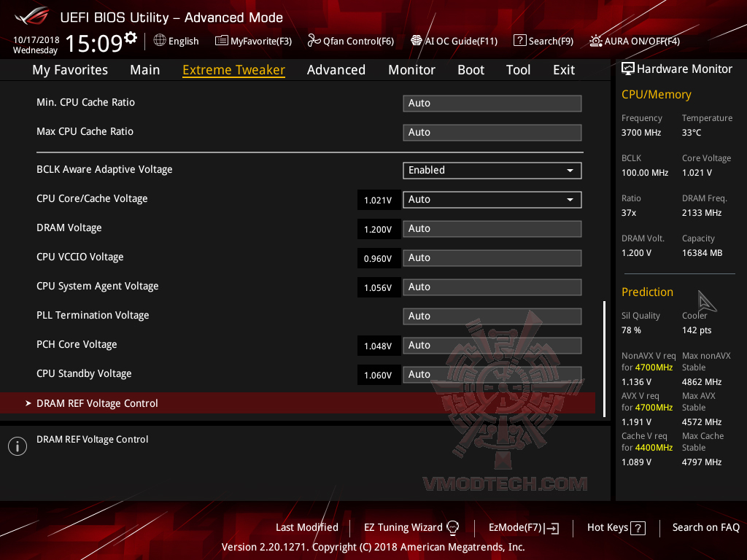Viewport: 747px width, 560px height.
Task: Click the 1.060V Standby Voltage readout
Action: tap(379, 376)
